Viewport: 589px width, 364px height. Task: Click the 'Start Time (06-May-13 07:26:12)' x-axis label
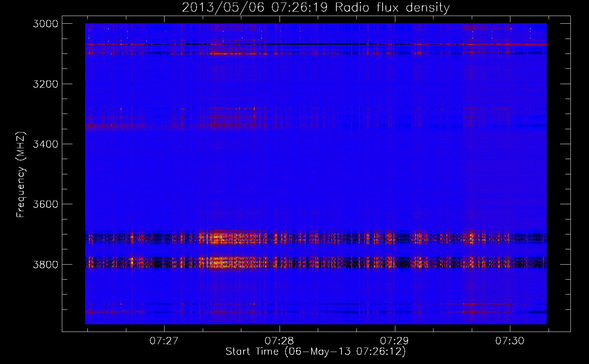(x=316, y=352)
